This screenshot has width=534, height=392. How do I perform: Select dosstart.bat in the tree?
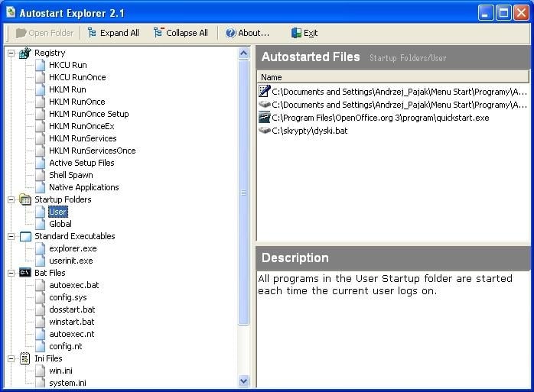pos(72,309)
